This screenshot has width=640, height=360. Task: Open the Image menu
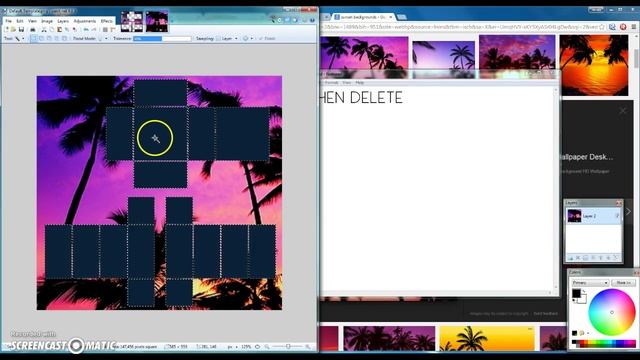47,21
